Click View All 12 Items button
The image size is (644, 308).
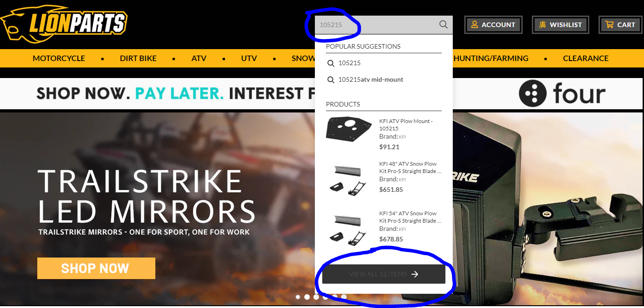point(384,274)
